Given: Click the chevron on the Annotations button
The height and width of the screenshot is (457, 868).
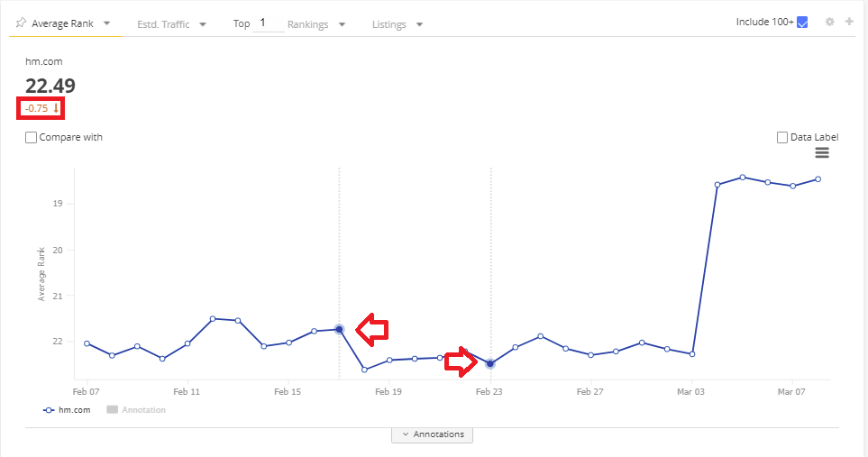Looking at the screenshot, I should pos(406,434).
